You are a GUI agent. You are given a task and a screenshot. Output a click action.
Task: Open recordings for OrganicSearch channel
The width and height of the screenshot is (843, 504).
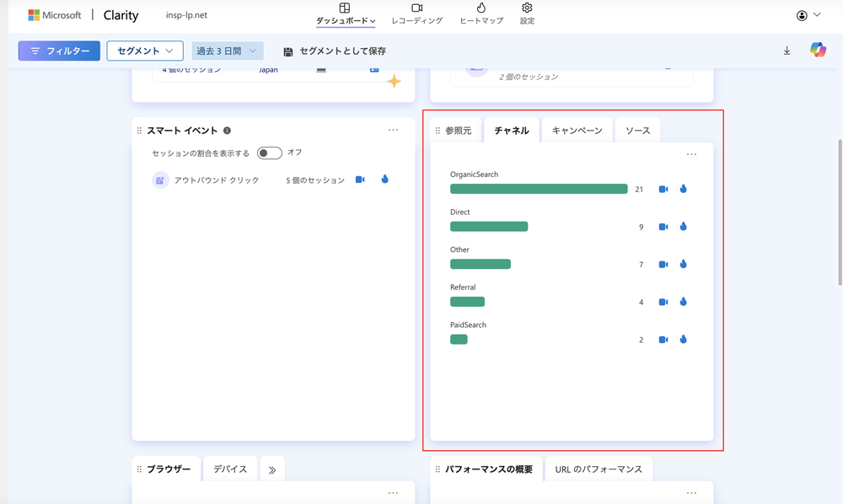click(x=663, y=189)
